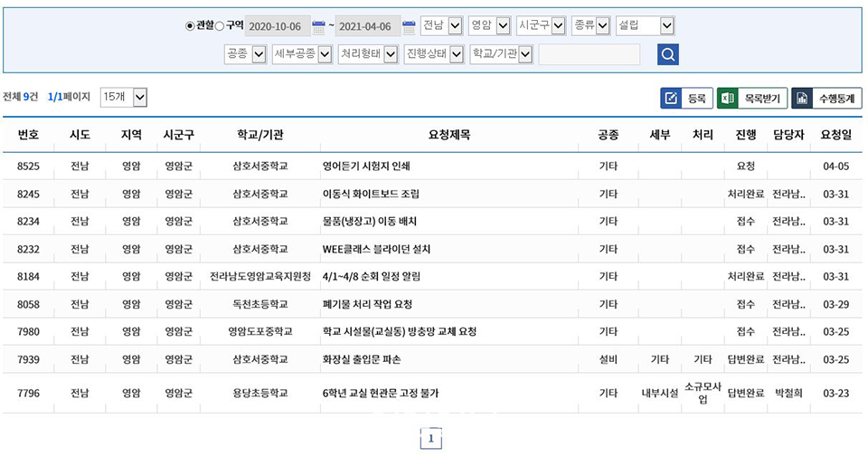This screenshot has height=457, width=868.
Task: Select the 구역 radio button
Action: point(219,26)
